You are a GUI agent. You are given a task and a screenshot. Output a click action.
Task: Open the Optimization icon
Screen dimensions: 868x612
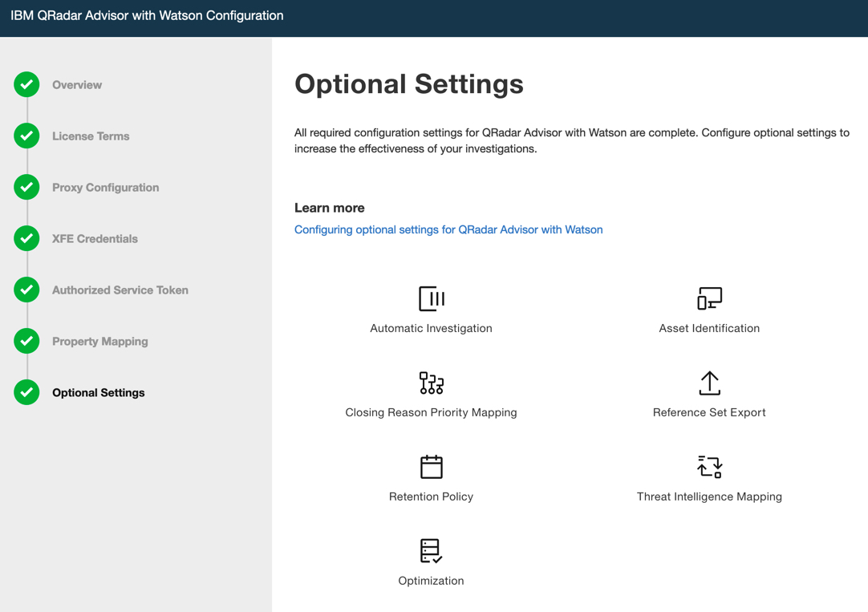432,551
